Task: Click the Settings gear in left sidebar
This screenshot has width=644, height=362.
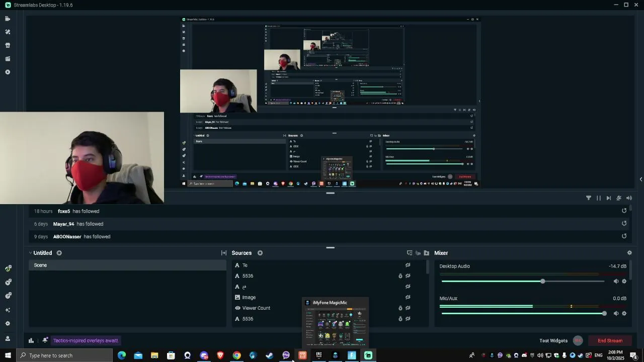Action: click(x=8, y=323)
